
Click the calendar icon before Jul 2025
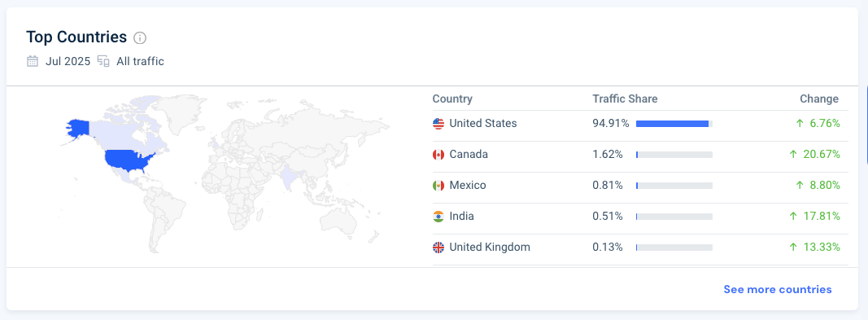coord(33,61)
